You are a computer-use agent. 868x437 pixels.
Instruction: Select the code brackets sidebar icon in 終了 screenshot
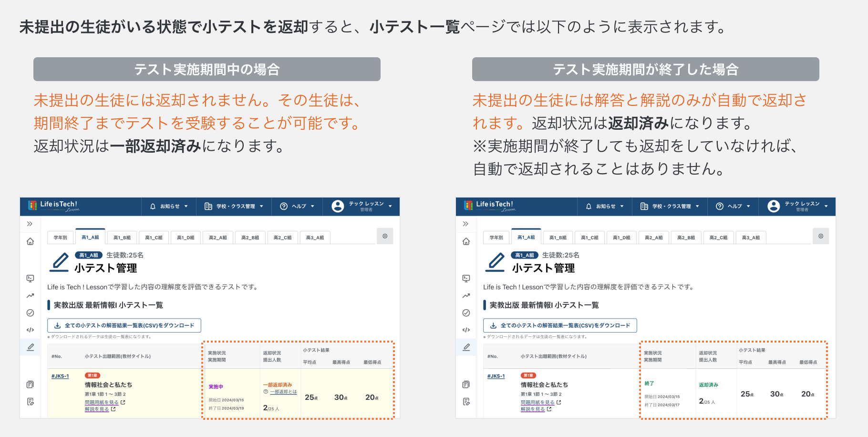(x=466, y=330)
